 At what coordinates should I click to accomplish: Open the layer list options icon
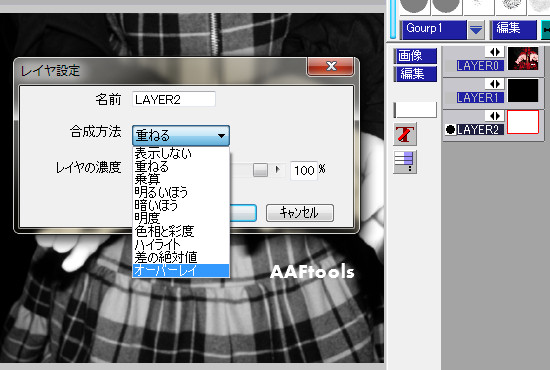coord(405,162)
